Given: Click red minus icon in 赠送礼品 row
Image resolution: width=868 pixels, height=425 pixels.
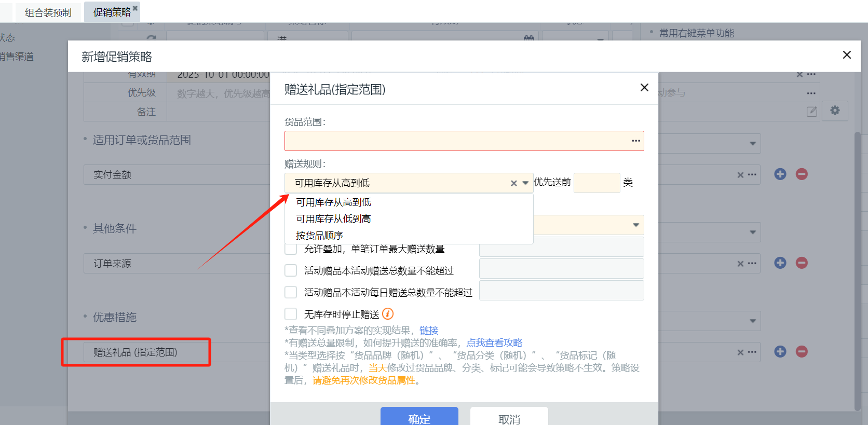Looking at the screenshot, I should pyautogui.click(x=802, y=352).
